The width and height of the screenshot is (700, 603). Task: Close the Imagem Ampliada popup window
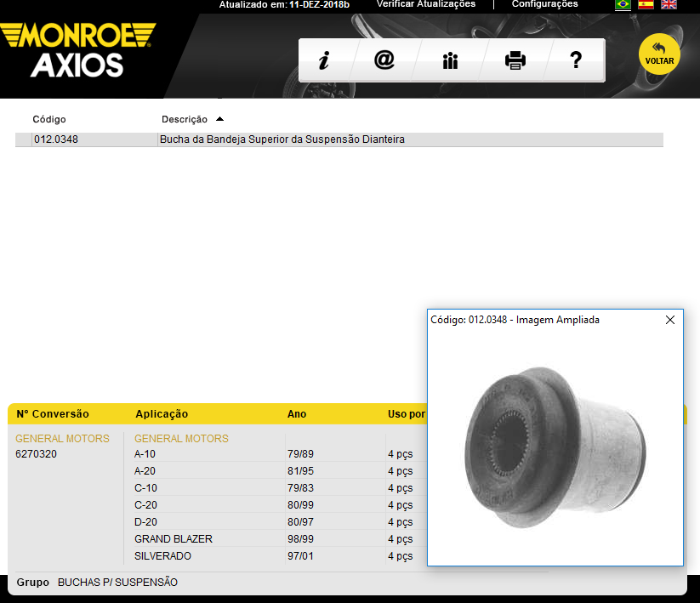point(670,320)
